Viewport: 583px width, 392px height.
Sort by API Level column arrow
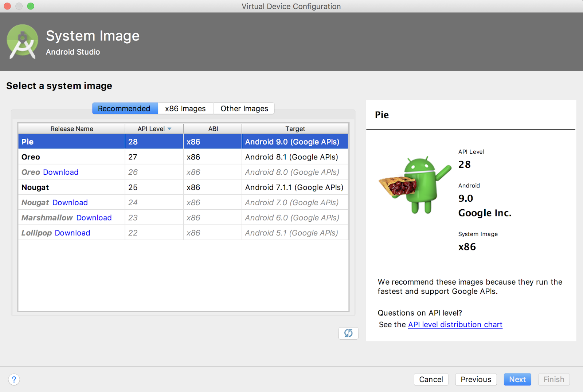pos(169,129)
